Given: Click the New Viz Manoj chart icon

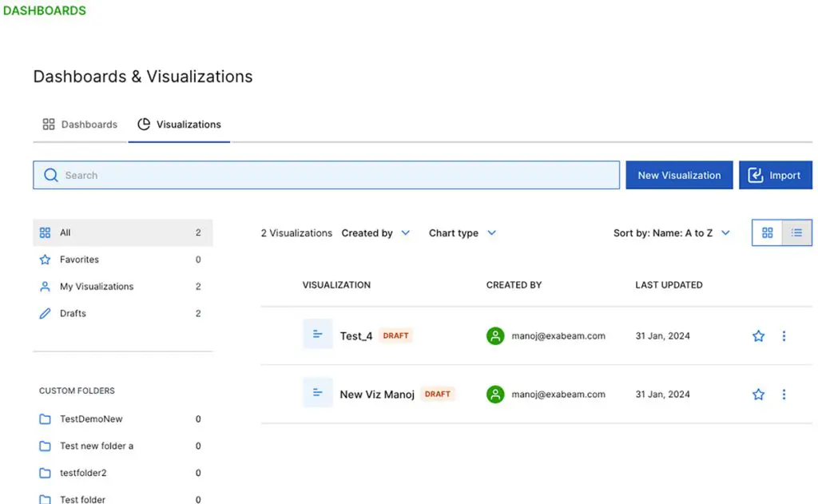Looking at the screenshot, I should (317, 393).
